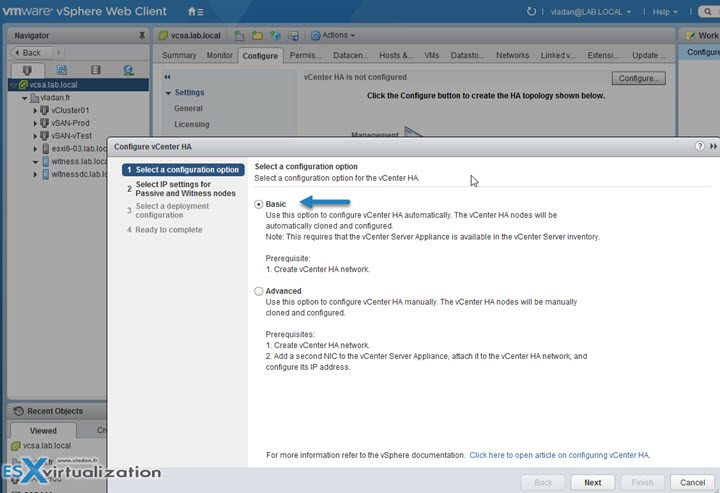Select the Basic configuration radio button

(259, 204)
